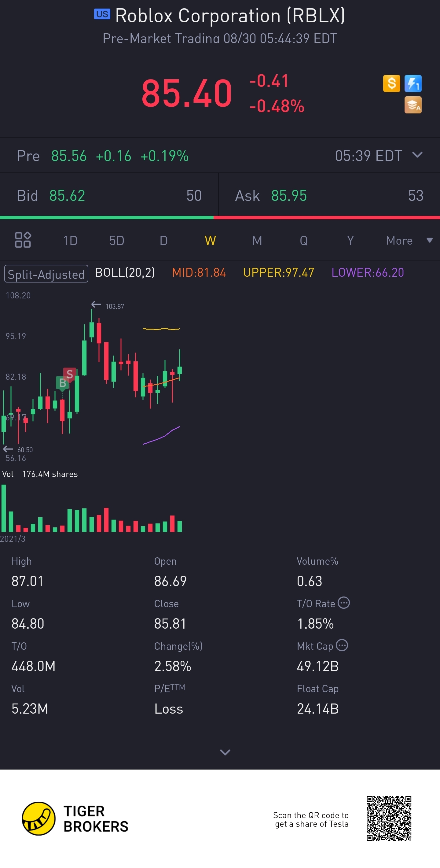Select the Q quarterly chart tab
Image resolution: width=440 pixels, height=868 pixels.
pos(304,241)
